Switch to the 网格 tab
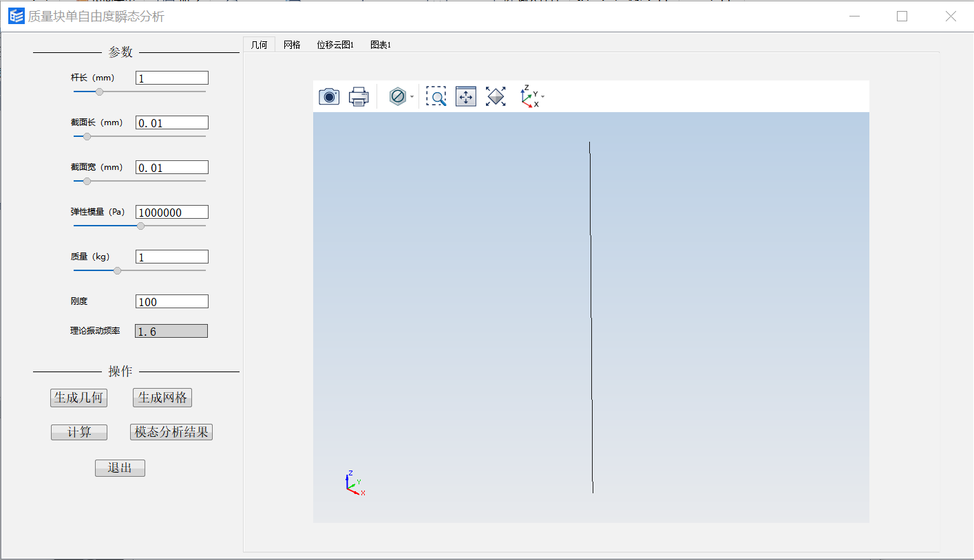The image size is (974, 560). point(292,45)
